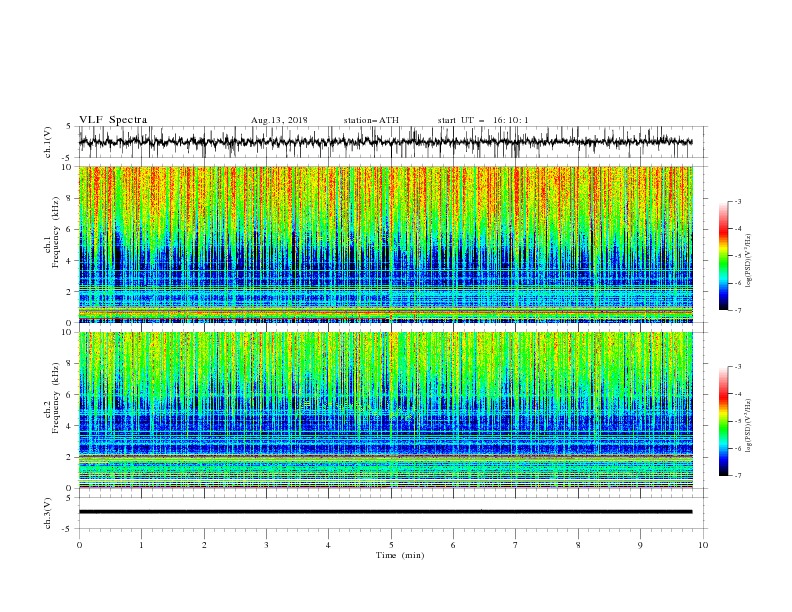Click the time axis tick label "6"
This screenshot has height=612, width=792.
click(x=453, y=545)
